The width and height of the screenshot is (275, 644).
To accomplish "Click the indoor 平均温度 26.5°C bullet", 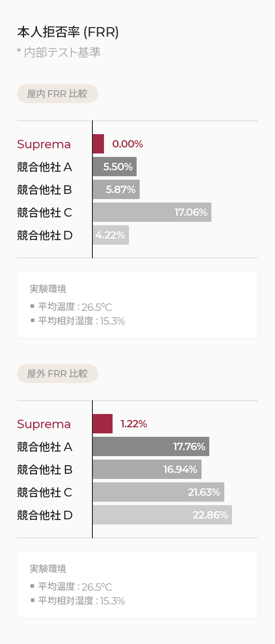I will [x=71, y=307].
